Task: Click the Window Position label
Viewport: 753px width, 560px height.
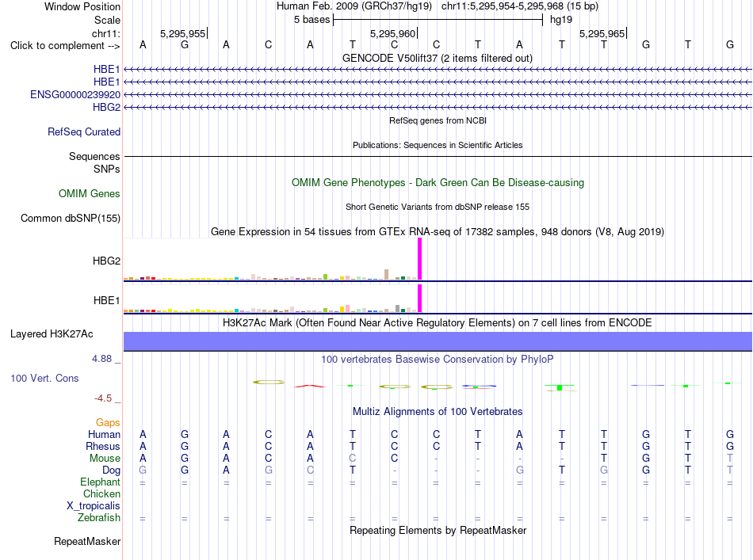Action: pyautogui.click(x=82, y=6)
